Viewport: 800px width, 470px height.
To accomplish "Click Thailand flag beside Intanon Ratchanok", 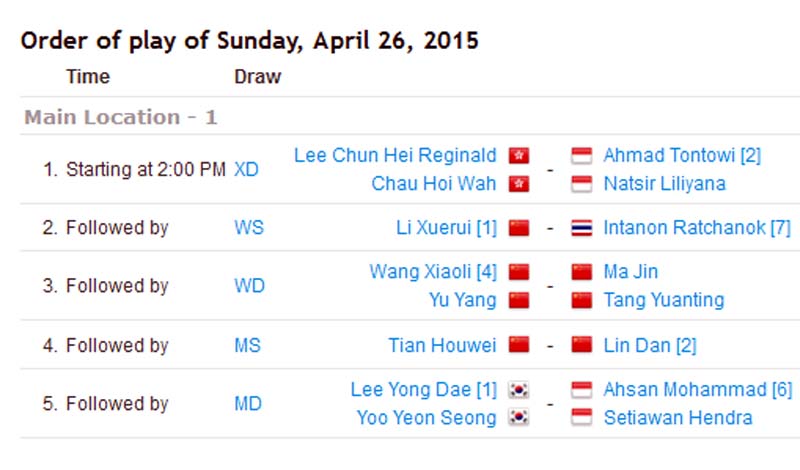I will coord(581,228).
